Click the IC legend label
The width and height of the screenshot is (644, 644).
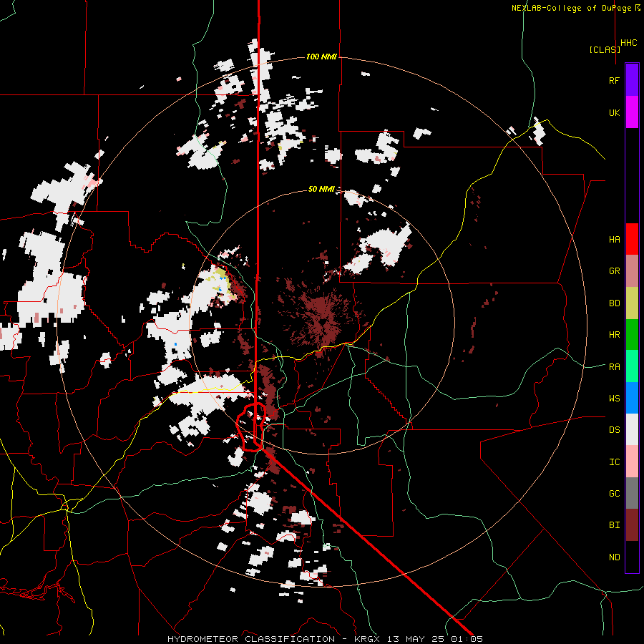[x=614, y=462]
